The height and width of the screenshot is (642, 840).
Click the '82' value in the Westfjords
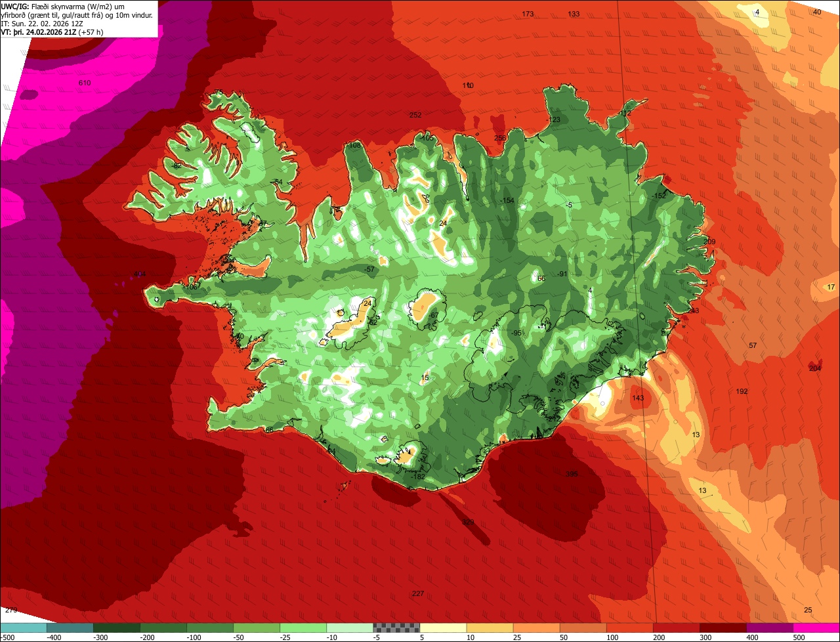click(177, 165)
